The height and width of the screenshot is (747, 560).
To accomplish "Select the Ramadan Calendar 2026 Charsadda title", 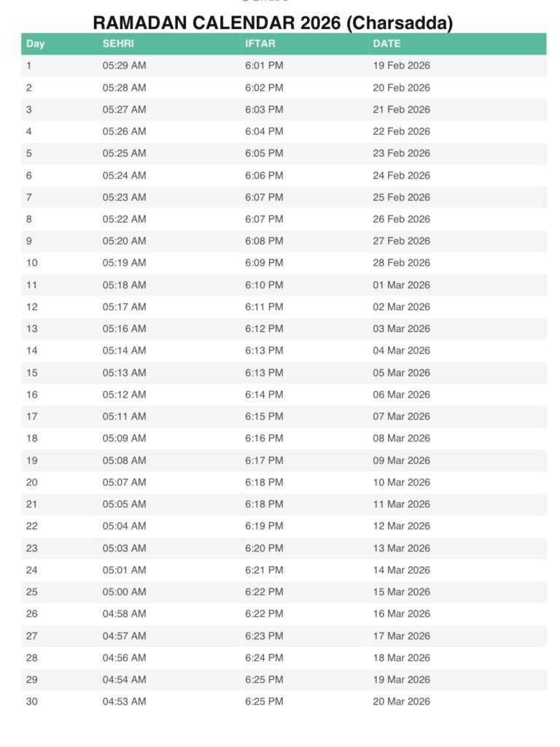I will 273,23.
